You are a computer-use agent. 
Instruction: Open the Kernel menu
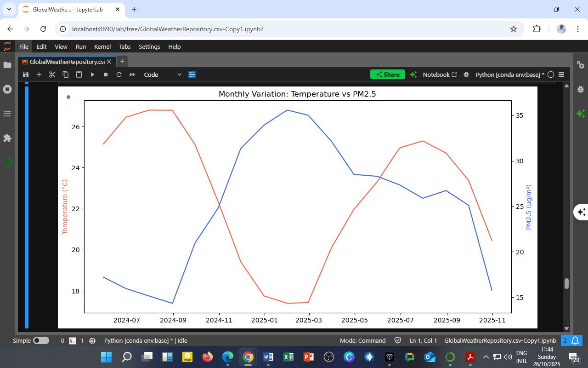click(102, 46)
